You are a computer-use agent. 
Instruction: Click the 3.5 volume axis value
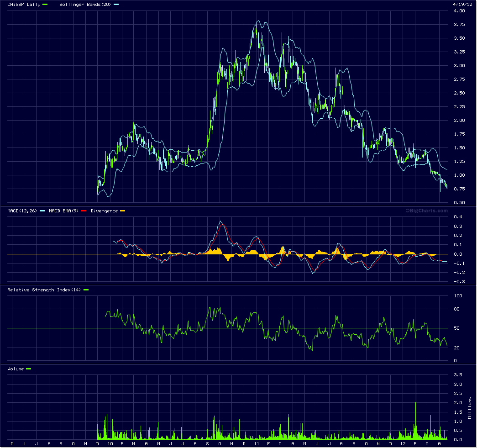pos(458,375)
